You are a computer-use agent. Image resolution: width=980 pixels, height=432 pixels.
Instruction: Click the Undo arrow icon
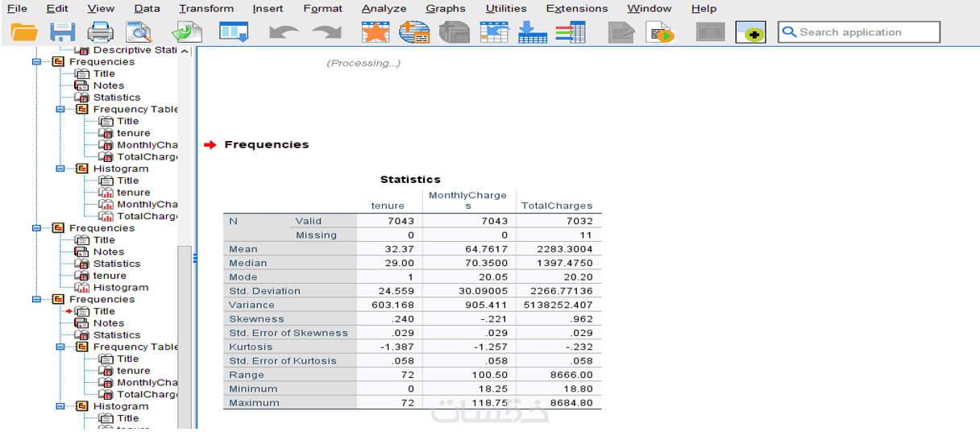(284, 32)
